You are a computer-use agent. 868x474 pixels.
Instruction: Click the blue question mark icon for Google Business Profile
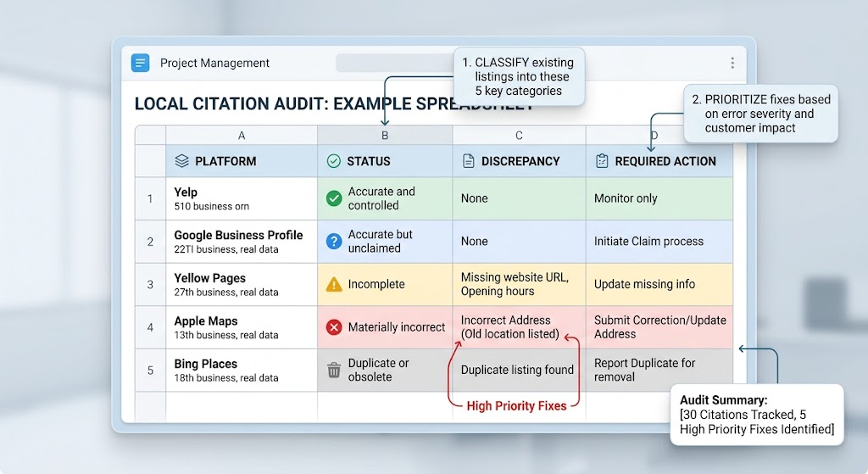334,242
